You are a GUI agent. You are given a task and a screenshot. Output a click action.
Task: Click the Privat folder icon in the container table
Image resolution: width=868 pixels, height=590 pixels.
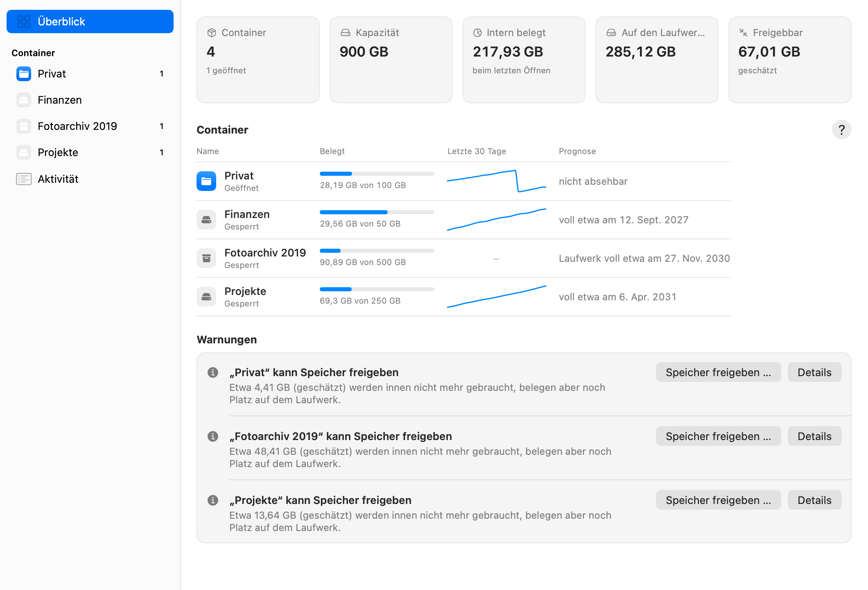206,181
